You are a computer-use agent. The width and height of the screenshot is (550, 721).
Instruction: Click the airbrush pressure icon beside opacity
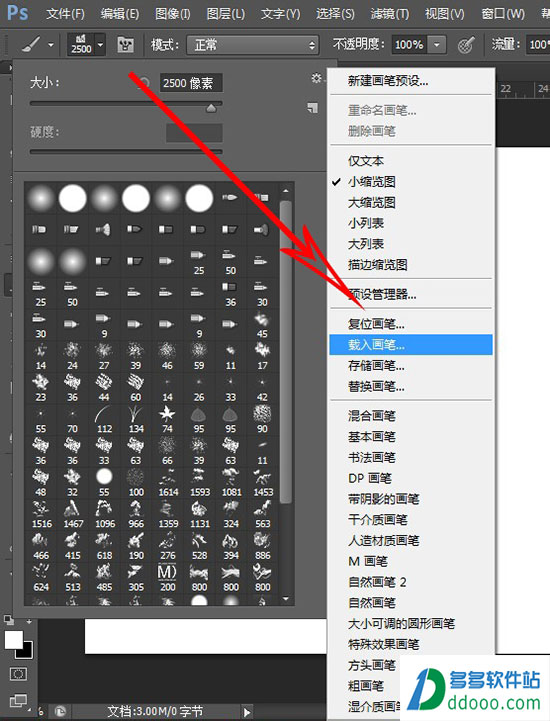coord(466,45)
